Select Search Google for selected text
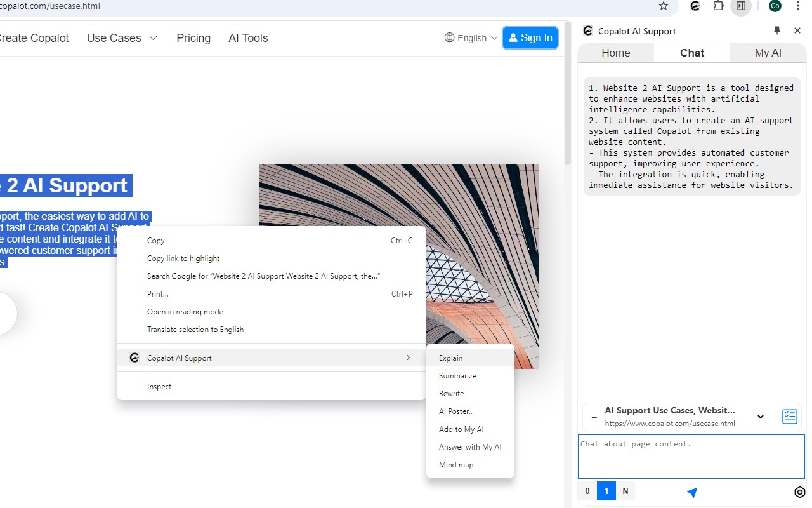The width and height of the screenshot is (812, 508). 272,276
